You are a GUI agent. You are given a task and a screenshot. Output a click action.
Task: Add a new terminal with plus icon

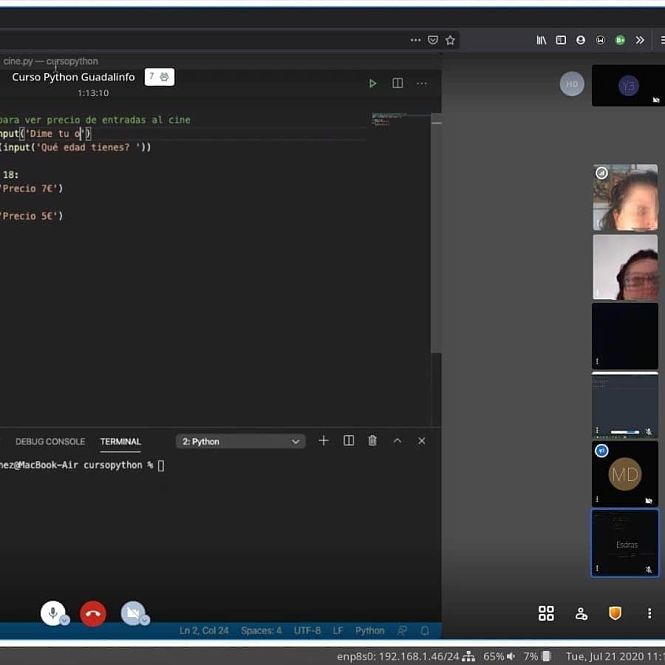pos(323,441)
